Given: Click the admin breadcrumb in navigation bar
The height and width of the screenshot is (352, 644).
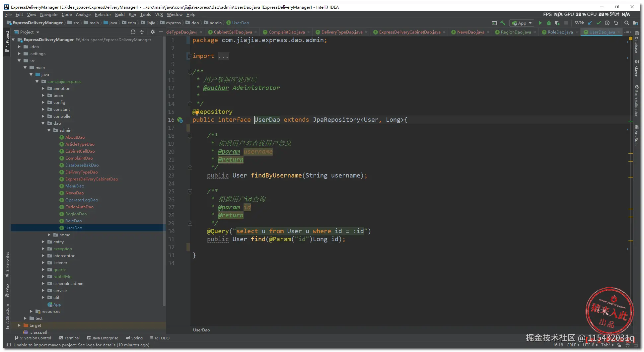Looking at the screenshot, I should click(x=215, y=23).
